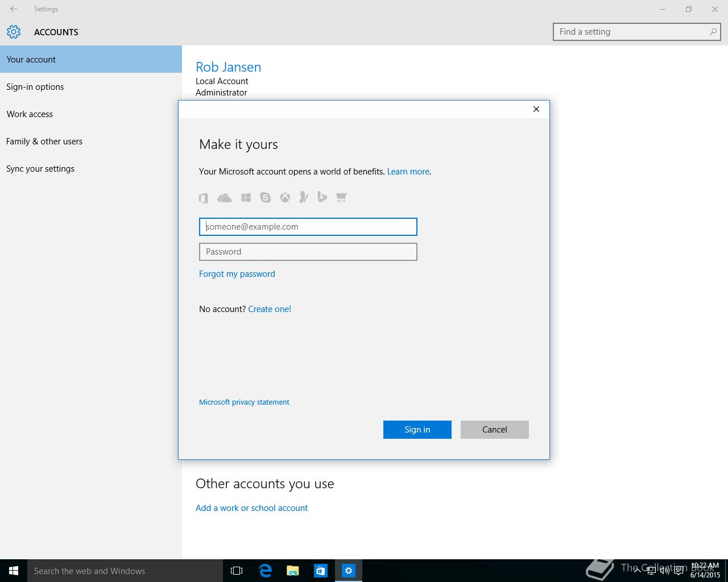Focus the email address input field
Viewport: 728px width, 582px height.
[308, 227]
